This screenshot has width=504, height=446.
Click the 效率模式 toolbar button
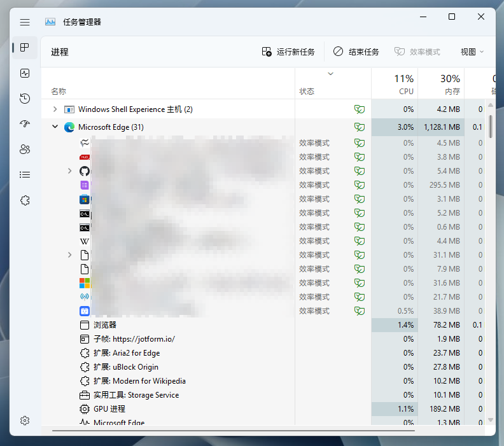(417, 52)
